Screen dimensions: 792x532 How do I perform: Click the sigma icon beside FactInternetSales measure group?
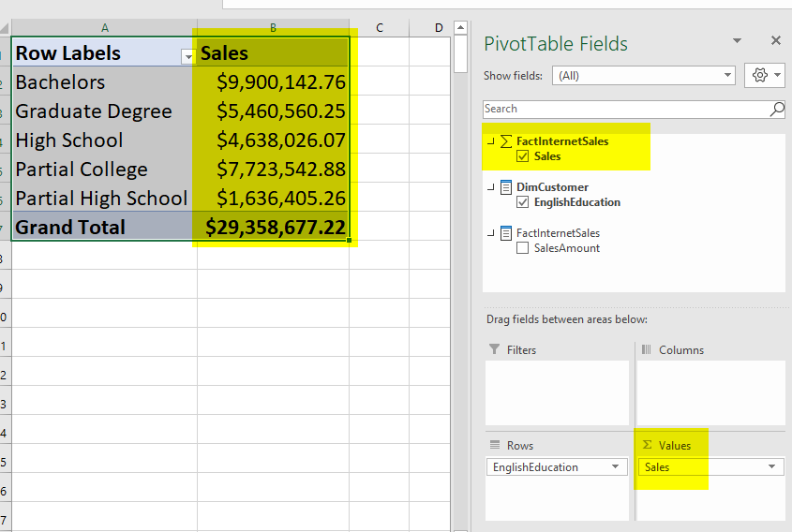[x=506, y=141]
